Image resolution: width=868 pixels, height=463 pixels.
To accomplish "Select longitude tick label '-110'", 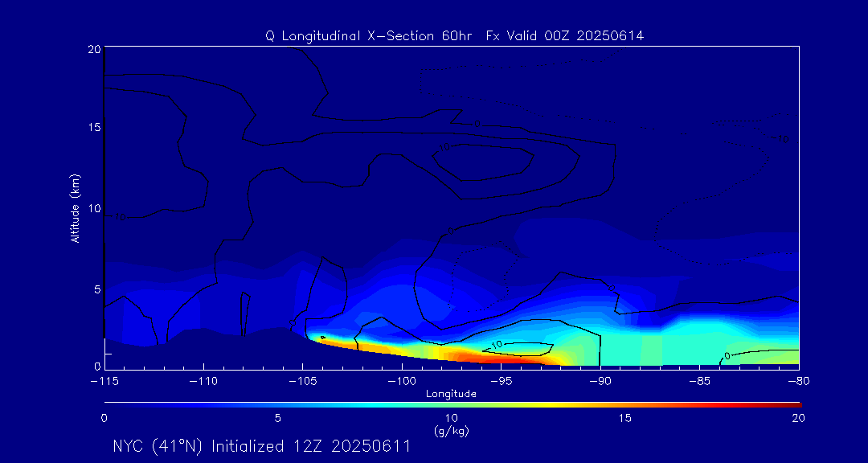I will click(x=204, y=382).
